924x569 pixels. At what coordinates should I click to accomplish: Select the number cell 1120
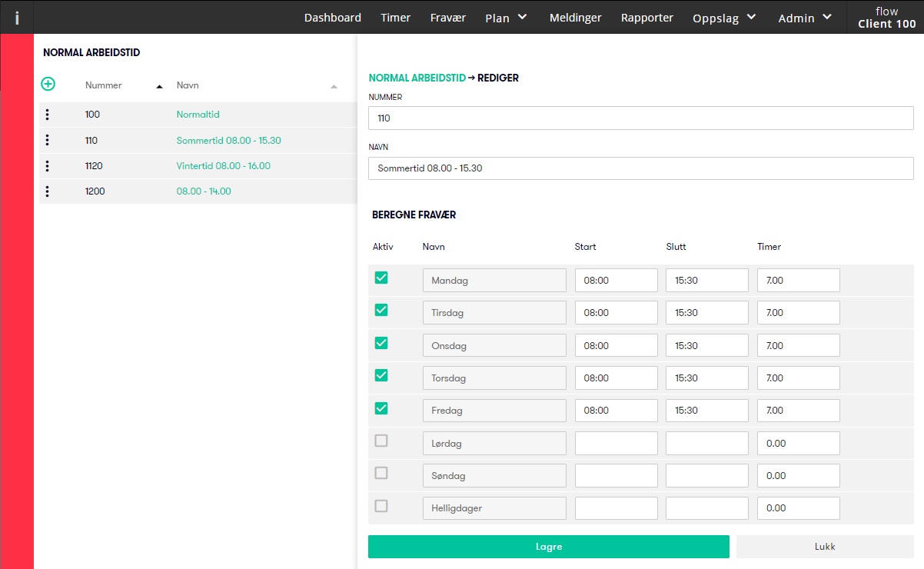tap(94, 166)
